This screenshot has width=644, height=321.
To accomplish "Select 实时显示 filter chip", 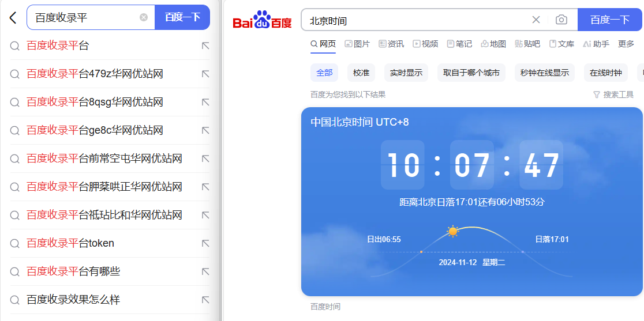I will [406, 73].
